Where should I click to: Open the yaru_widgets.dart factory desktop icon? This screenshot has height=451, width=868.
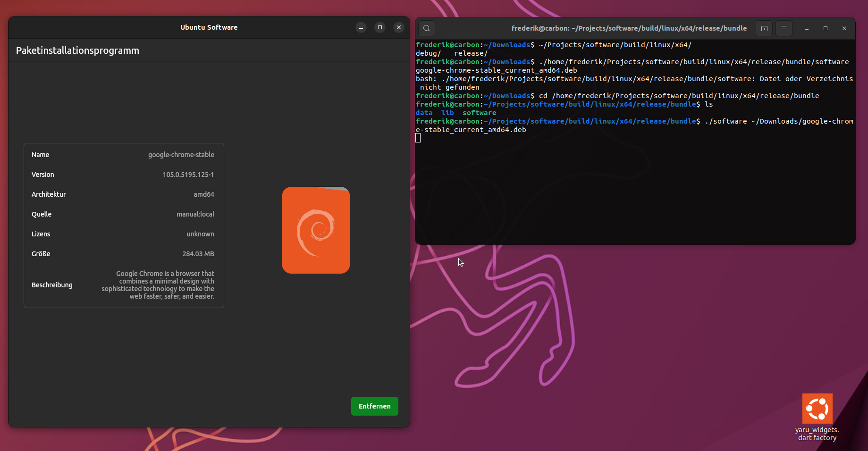coord(817,418)
